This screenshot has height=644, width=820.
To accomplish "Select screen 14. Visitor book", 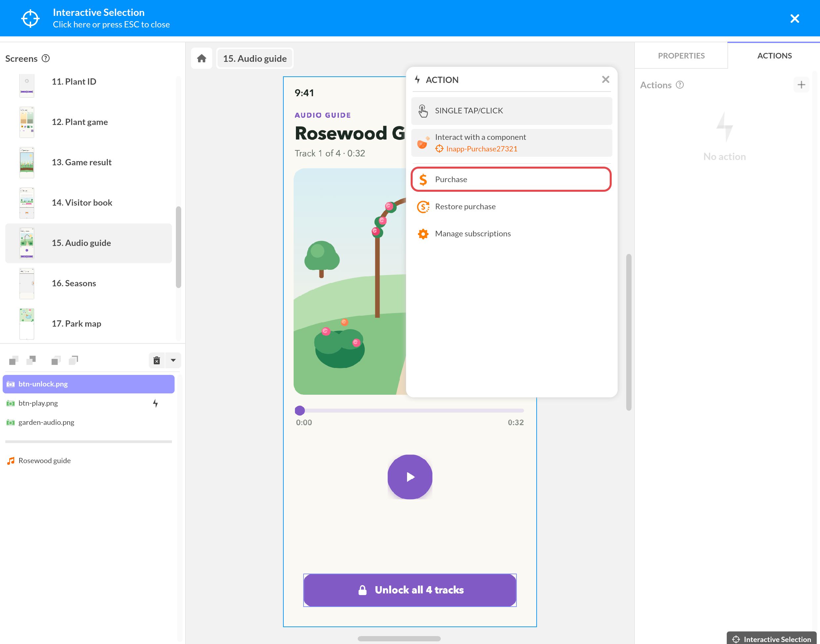I will pyautogui.click(x=89, y=203).
